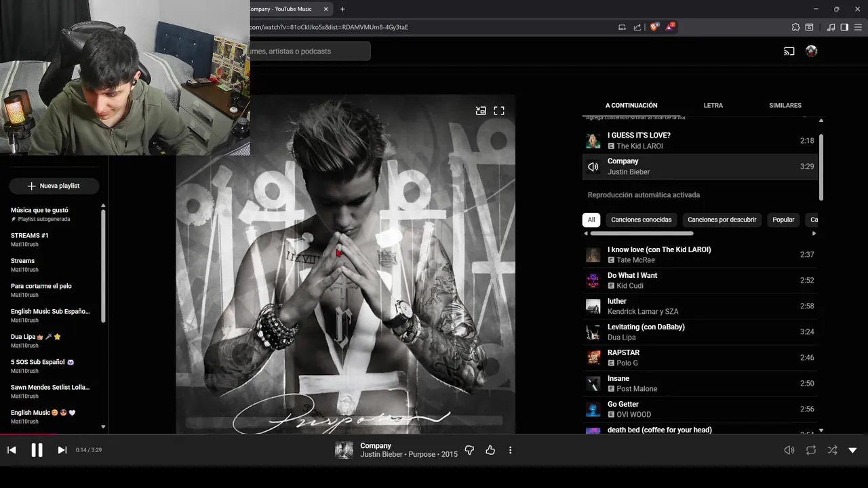
Task: Switch to the SIMILARES tab
Action: (785, 106)
